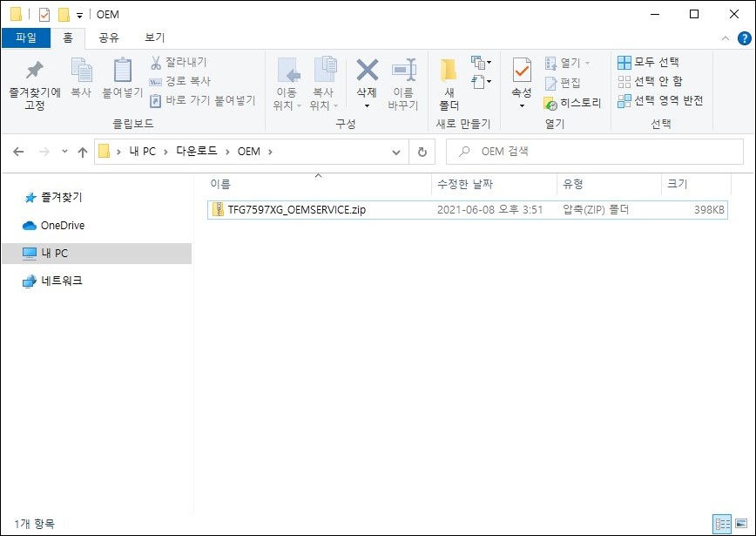Click the date 2021-06-08 오후 3:51
The image size is (756, 536).
tap(489, 210)
